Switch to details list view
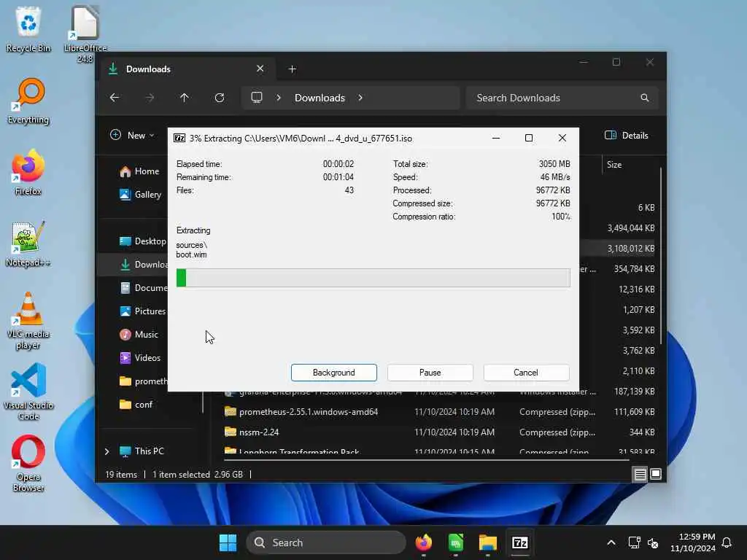The image size is (747, 560). click(640, 474)
